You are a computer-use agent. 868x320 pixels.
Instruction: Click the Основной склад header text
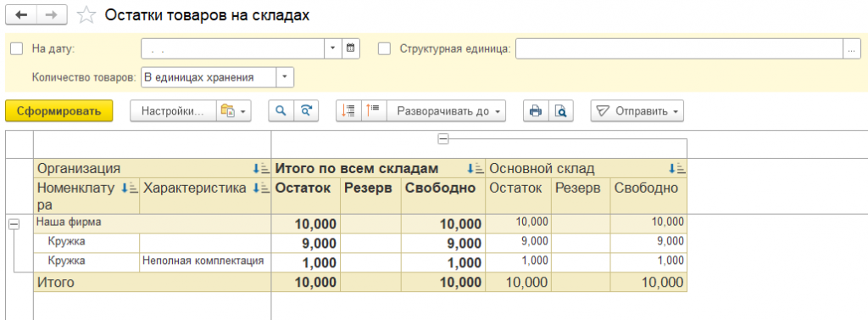[542, 169]
